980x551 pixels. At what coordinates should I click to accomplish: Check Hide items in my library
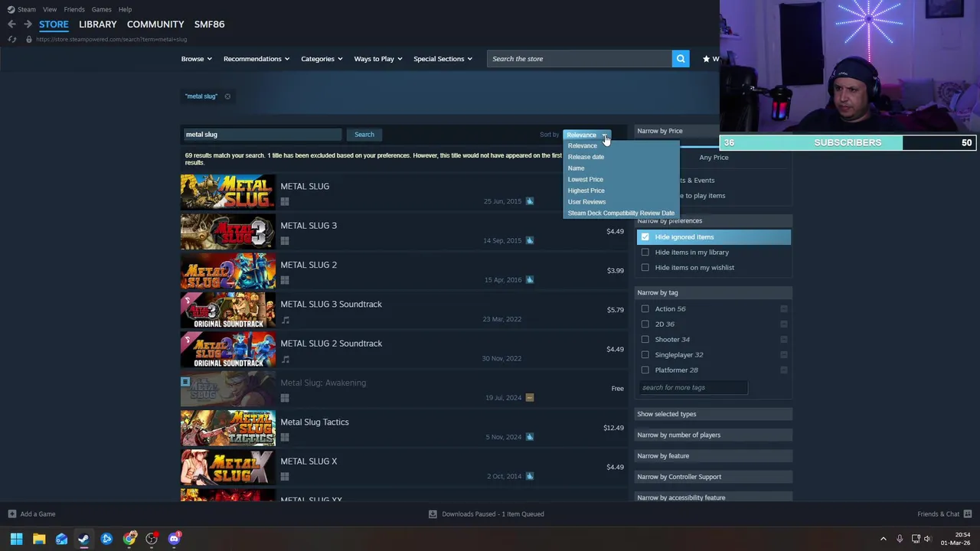pyautogui.click(x=645, y=253)
